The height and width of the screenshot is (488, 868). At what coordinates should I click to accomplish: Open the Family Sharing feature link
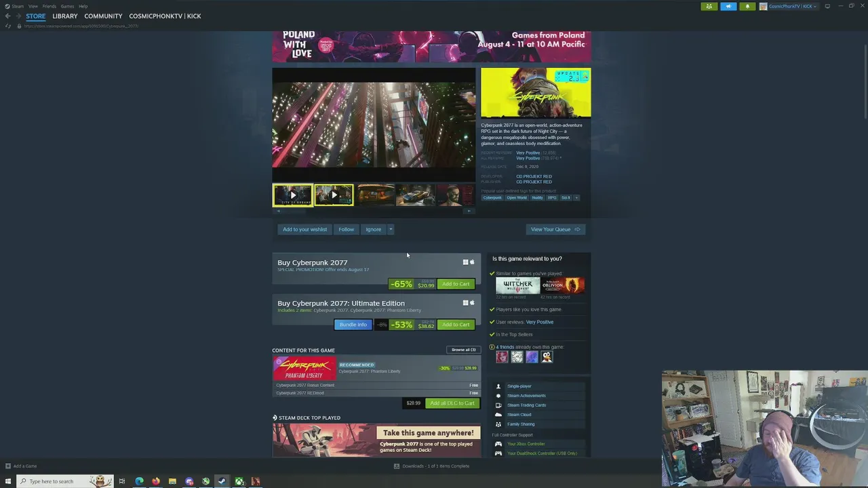[x=521, y=424]
